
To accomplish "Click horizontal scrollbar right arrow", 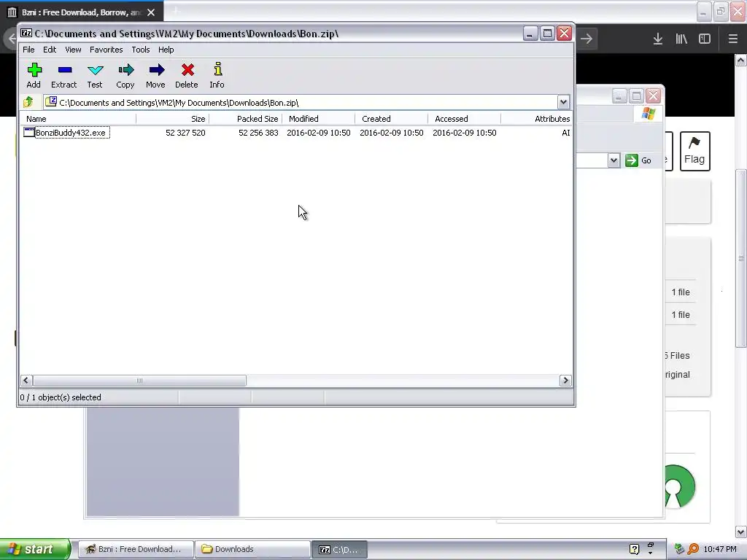I will 565,381.
